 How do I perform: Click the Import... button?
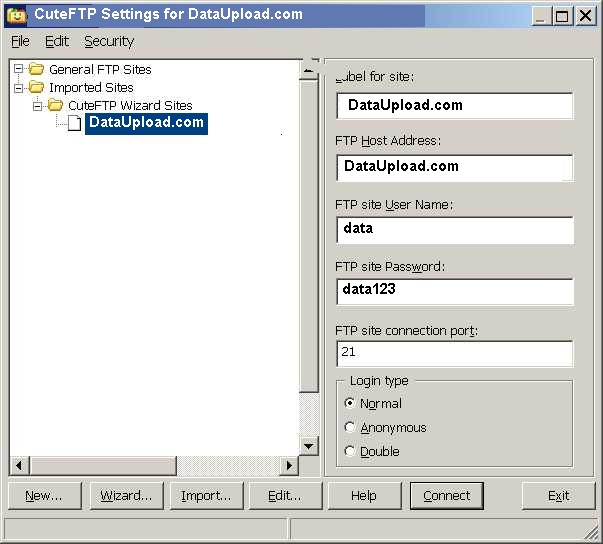pos(207,496)
